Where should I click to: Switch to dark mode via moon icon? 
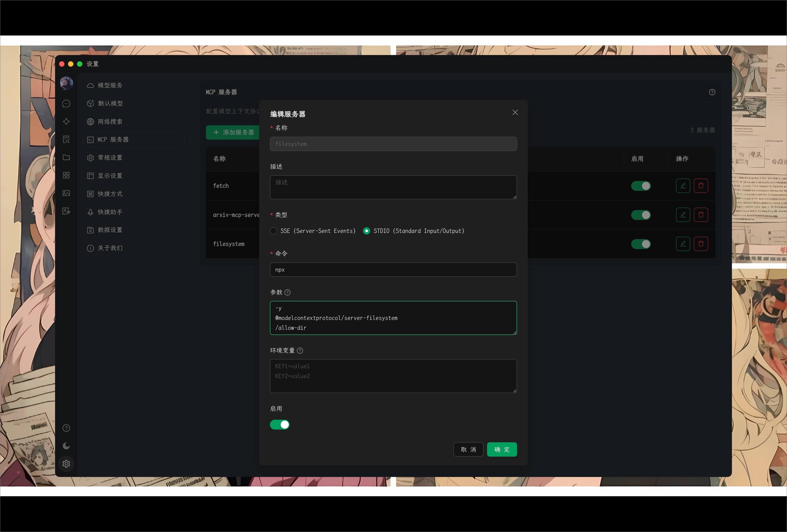66,446
